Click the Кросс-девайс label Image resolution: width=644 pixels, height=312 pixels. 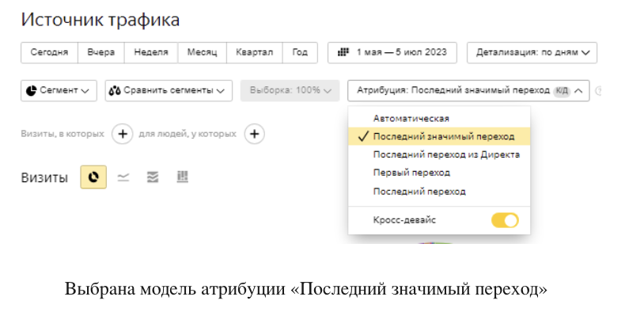tap(404, 220)
